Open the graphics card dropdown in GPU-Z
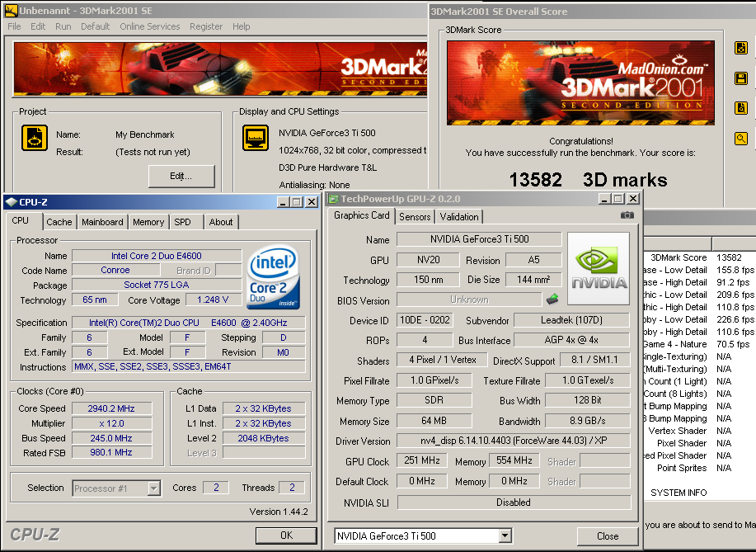This screenshot has width=756, height=552. tap(505, 535)
